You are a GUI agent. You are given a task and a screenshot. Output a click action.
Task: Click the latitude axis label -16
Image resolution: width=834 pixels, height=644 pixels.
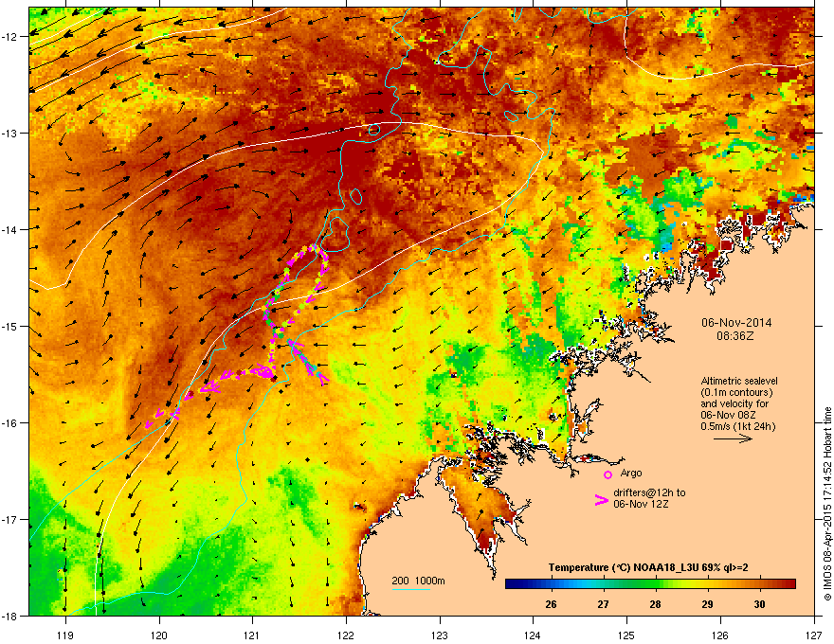10,423
